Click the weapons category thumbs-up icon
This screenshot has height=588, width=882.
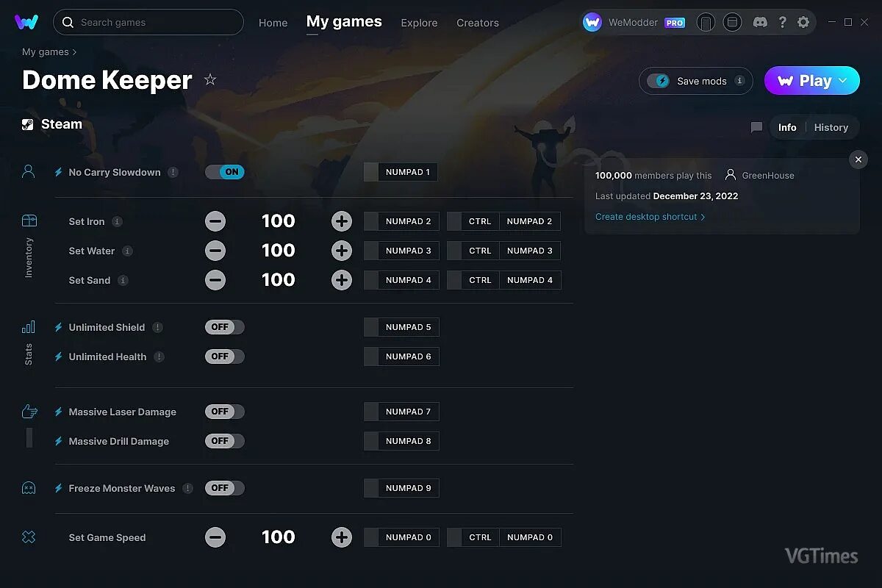point(29,412)
